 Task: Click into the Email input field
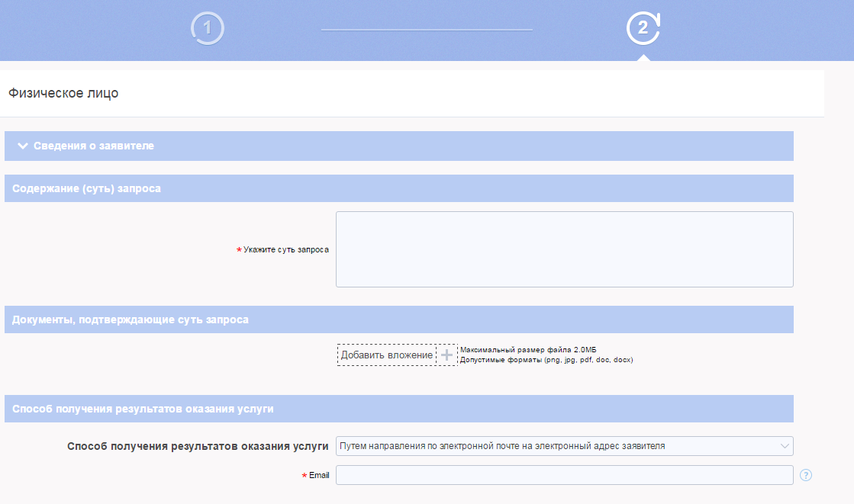[564, 476]
